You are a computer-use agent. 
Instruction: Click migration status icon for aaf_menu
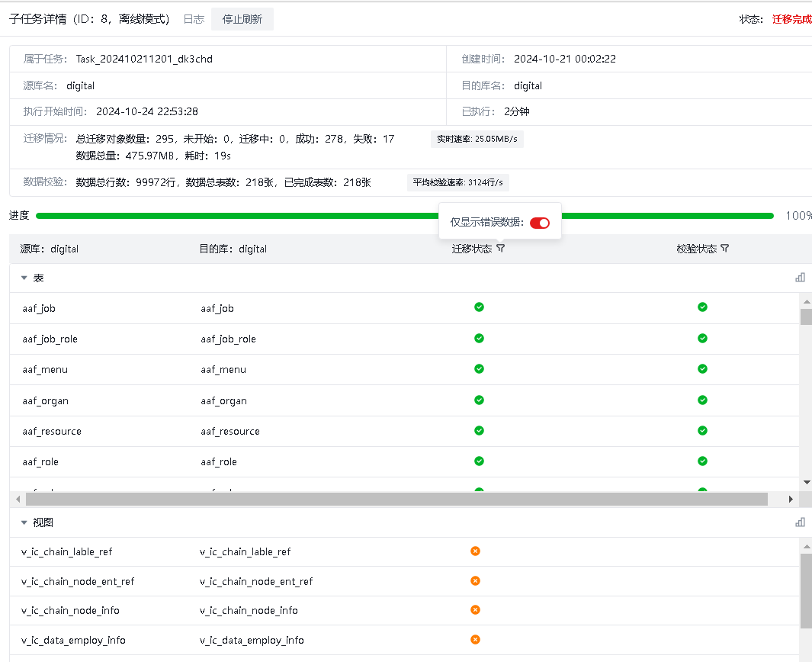click(x=479, y=369)
